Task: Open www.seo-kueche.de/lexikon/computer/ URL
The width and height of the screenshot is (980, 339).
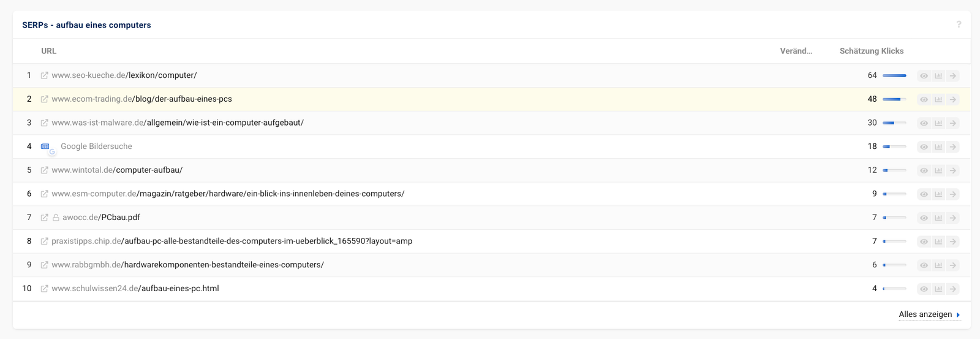Action: click(x=124, y=75)
